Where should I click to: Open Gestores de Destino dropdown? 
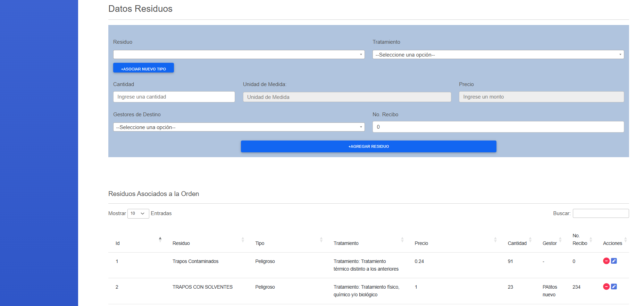coord(239,127)
